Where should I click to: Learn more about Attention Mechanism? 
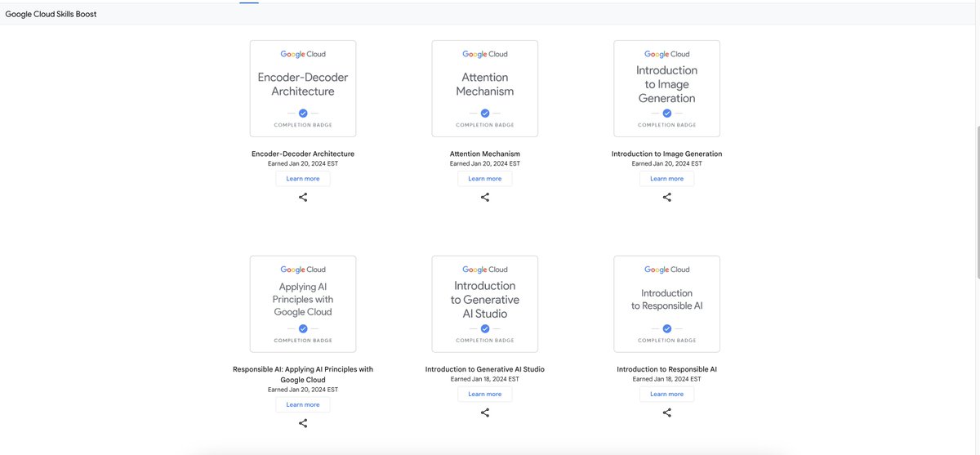click(x=485, y=179)
